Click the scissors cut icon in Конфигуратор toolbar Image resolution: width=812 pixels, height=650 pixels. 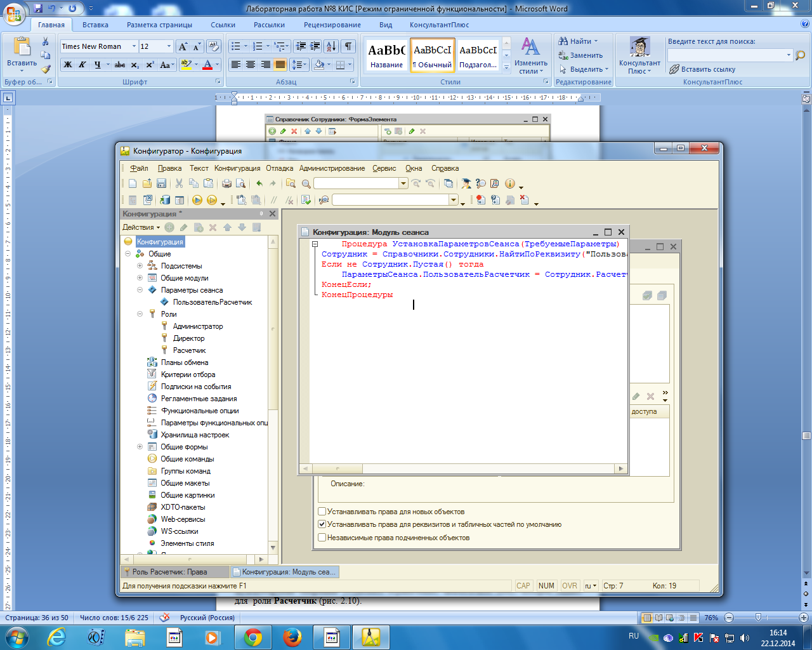click(x=179, y=183)
